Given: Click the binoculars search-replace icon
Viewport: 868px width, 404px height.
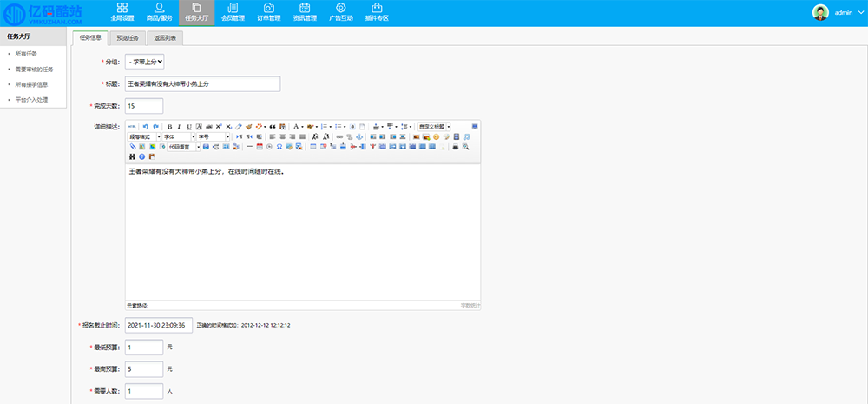Looking at the screenshot, I should point(132,156).
